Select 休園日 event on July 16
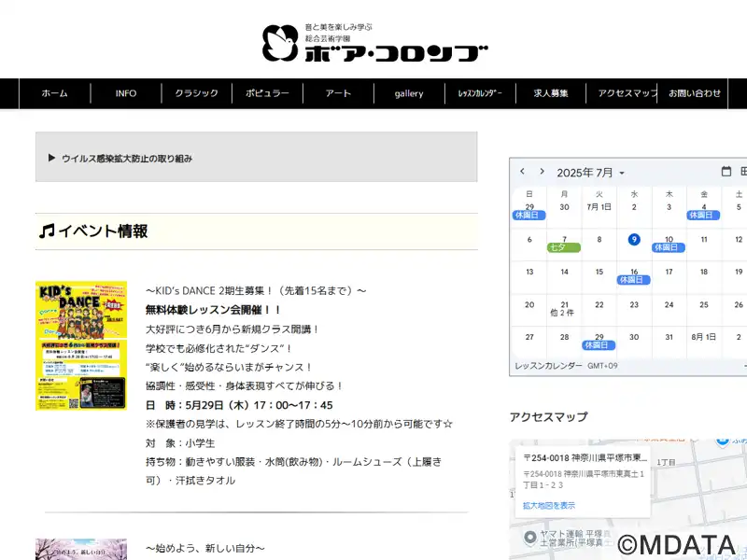This screenshot has height=560, width=747. [x=634, y=280]
